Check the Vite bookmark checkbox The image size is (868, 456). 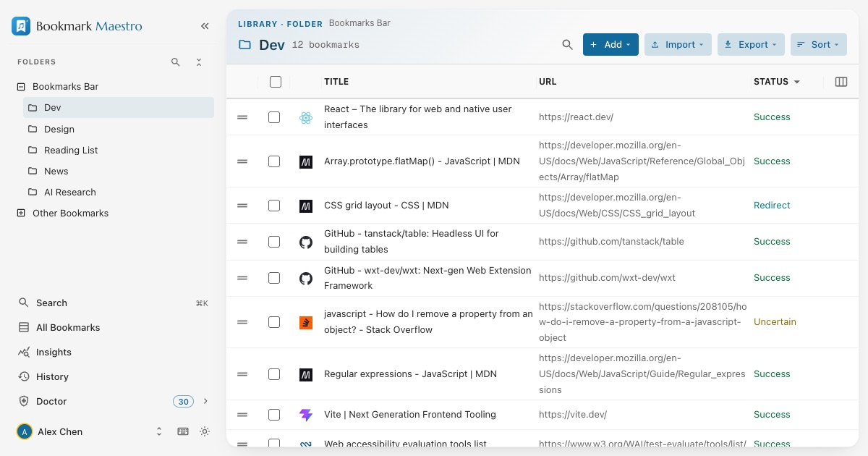pyautogui.click(x=274, y=415)
